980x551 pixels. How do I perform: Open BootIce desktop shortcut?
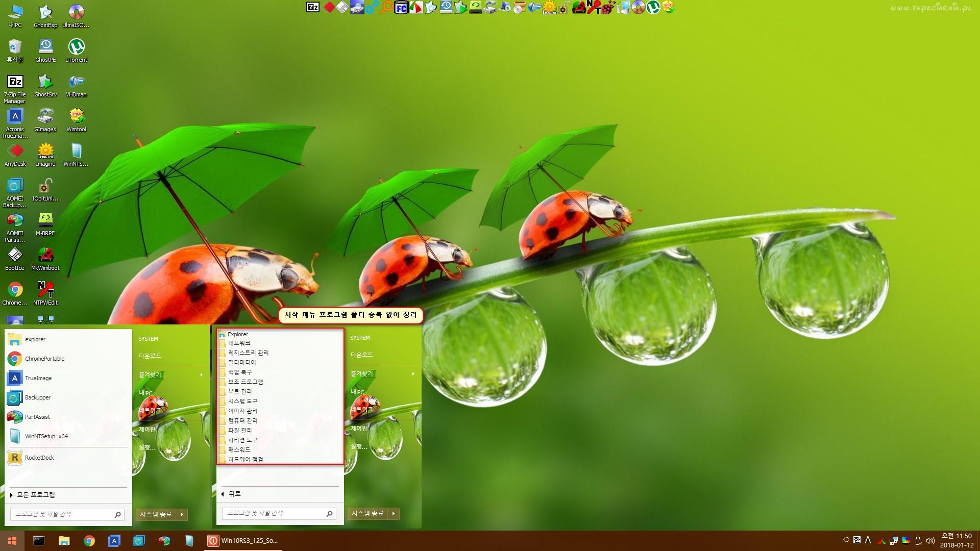pyautogui.click(x=15, y=259)
